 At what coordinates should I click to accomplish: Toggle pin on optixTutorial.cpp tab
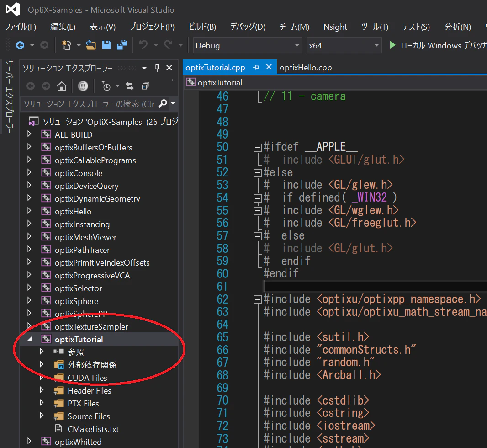256,67
